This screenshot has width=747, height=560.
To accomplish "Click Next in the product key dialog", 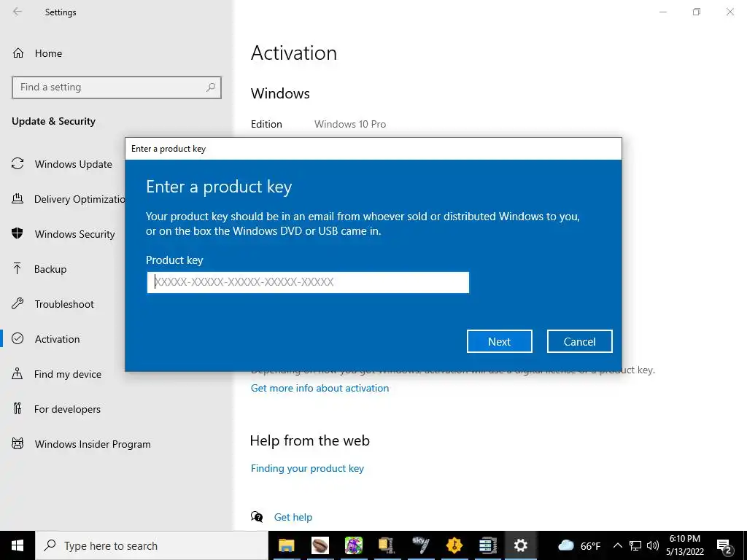I will click(499, 341).
